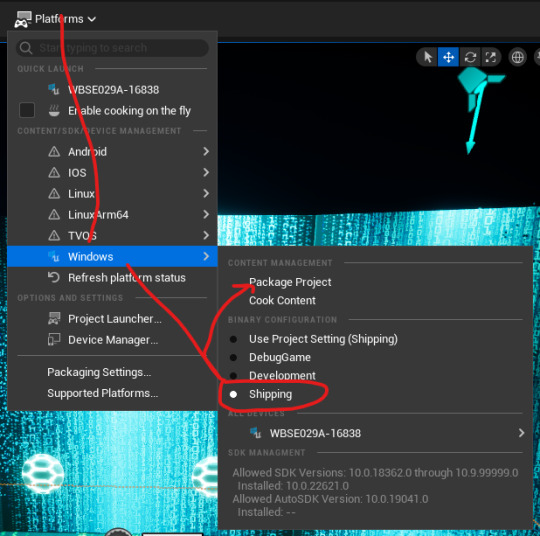Open Project Launcher...
Screen dimensions: 540x536
pyautogui.click(x=112, y=319)
